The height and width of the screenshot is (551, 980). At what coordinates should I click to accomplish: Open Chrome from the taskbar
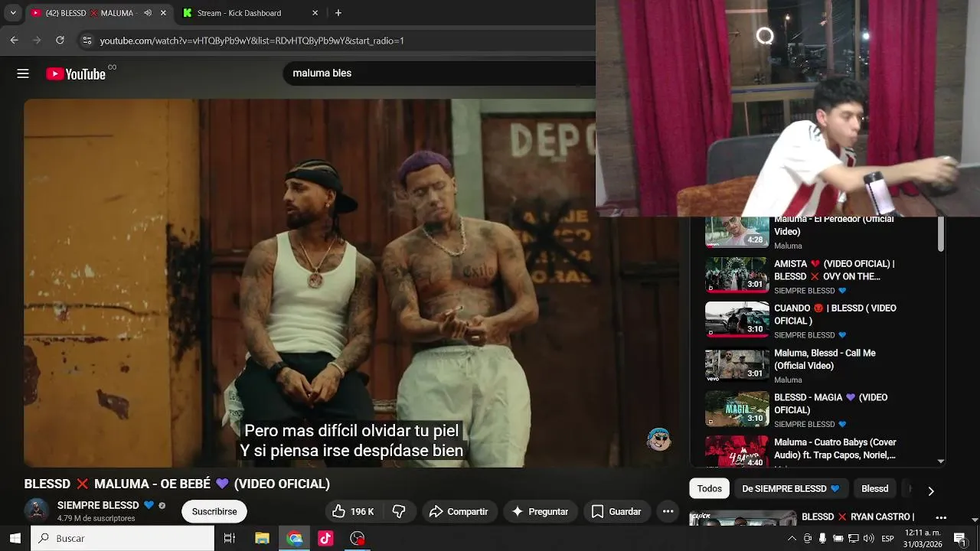pyautogui.click(x=295, y=538)
